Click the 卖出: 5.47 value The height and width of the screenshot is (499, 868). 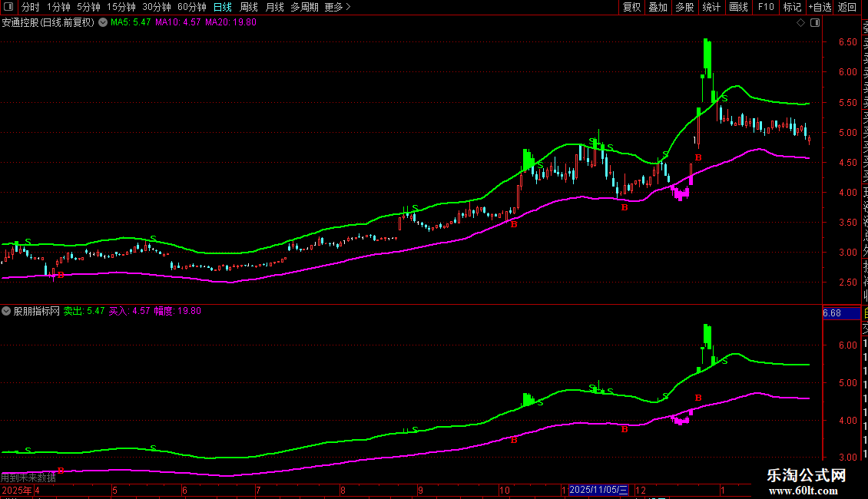(x=84, y=311)
